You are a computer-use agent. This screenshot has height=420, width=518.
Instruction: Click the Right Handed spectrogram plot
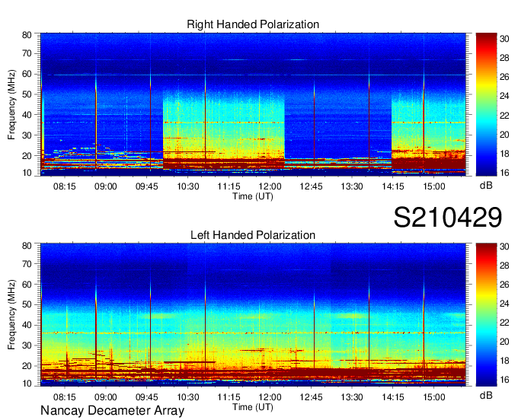click(x=253, y=104)
